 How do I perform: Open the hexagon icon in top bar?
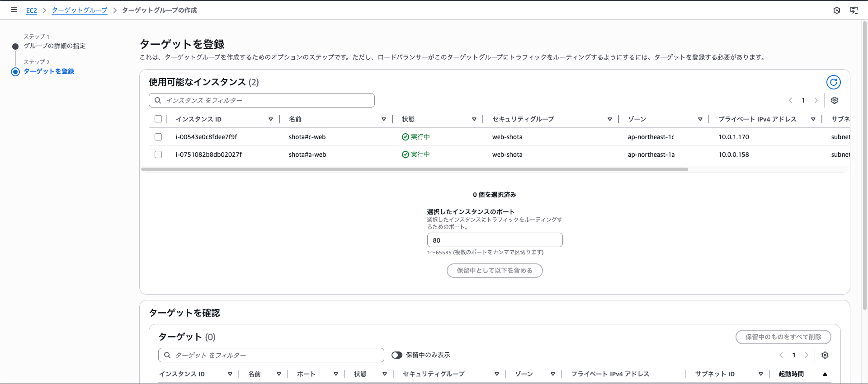pyautogui.click(x=837, y=10)
